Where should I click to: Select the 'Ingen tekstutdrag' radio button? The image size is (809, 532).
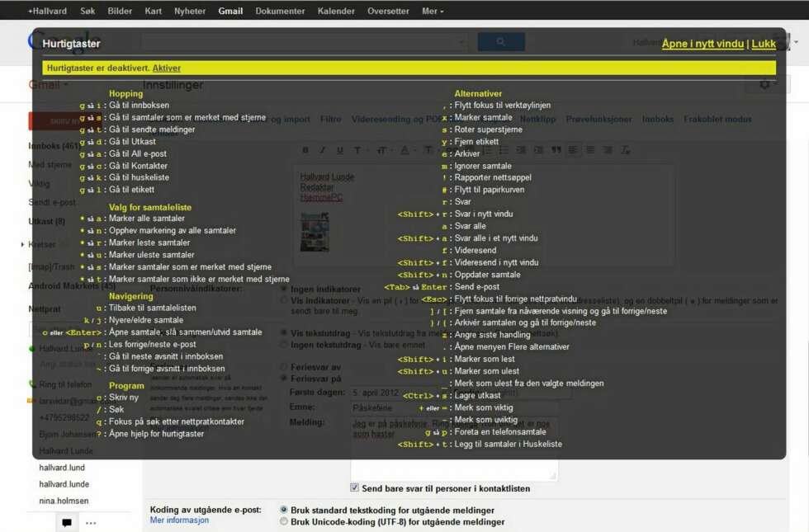coord(283,345)
